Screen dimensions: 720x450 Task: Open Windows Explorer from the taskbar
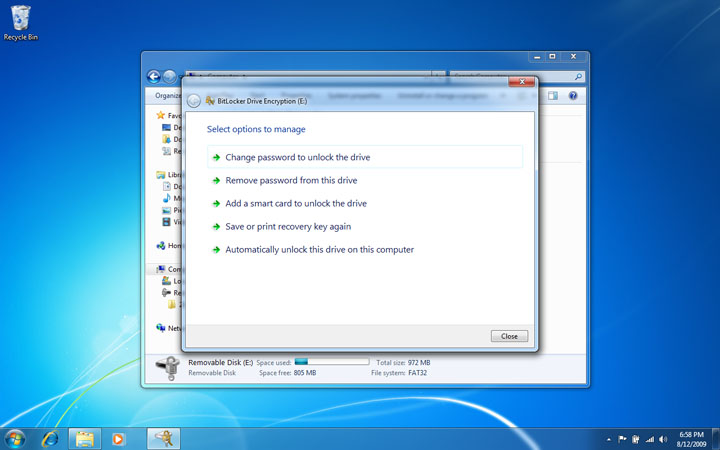[84, 438]
